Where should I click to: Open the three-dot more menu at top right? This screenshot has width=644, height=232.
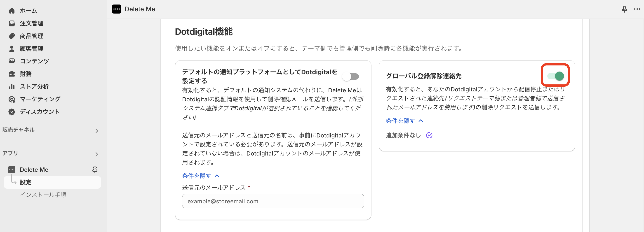(637, 9)
